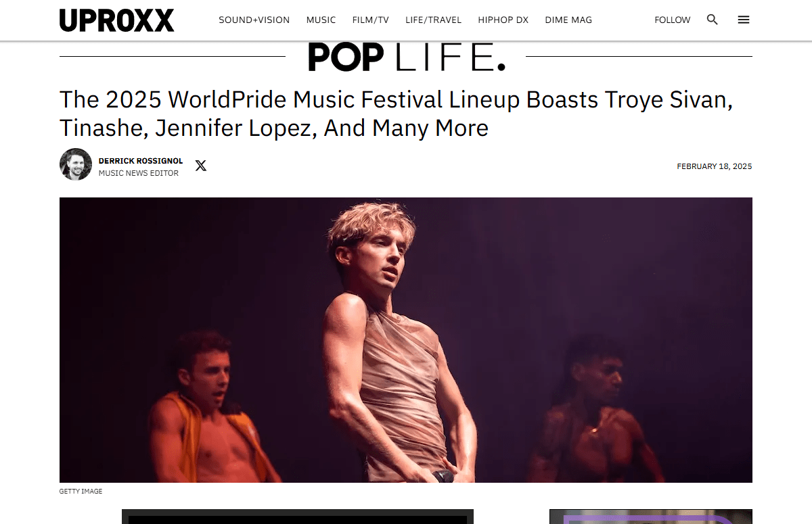This screenshot has width=812, height=524.
Task: Click the WorldPride Festival article headline
Action: (x=397, y=113)
